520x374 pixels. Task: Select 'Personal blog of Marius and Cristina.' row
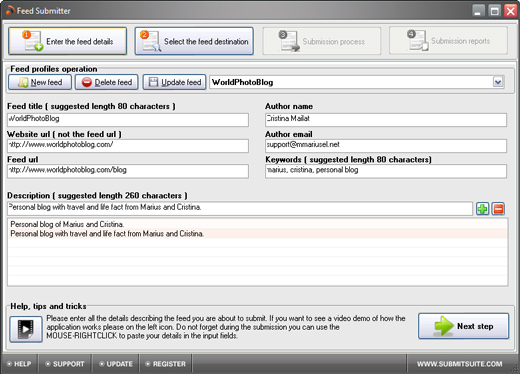[258, 224]
